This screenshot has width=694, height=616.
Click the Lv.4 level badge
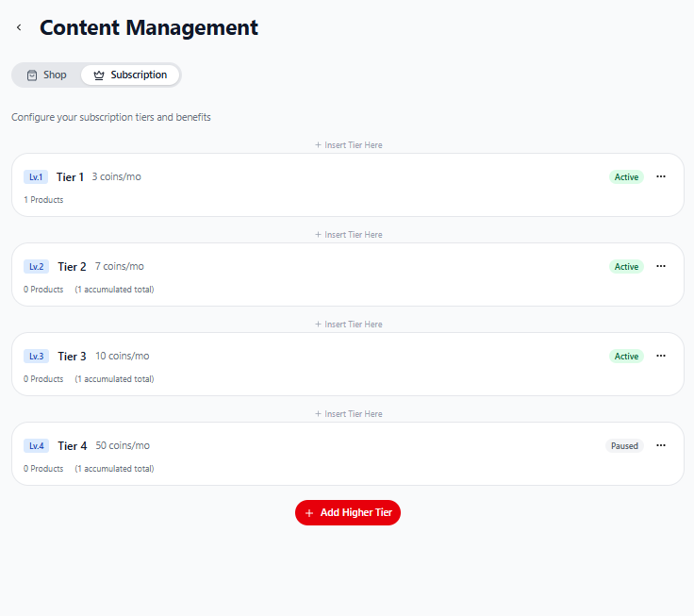36,446
